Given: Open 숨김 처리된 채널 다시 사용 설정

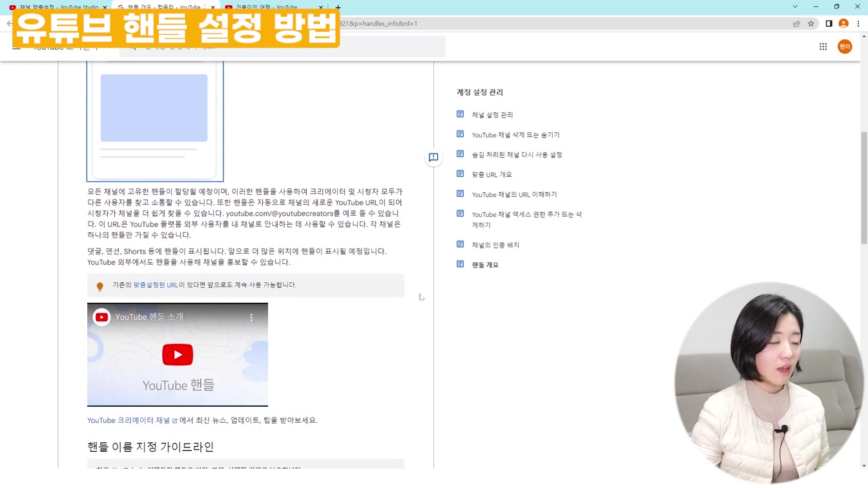Looking at the screenshot, I should click(517, 155).
